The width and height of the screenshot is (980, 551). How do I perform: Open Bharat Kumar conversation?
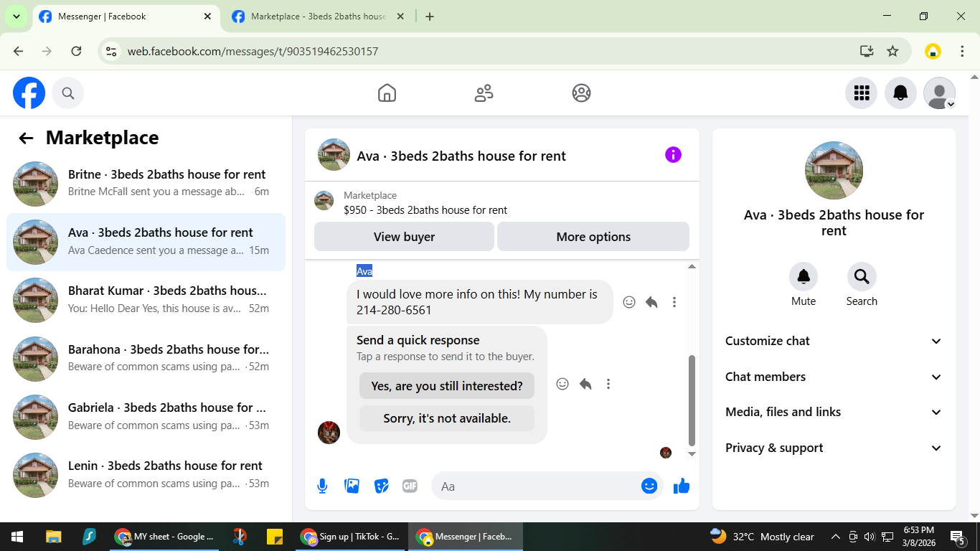click(146, 300)
